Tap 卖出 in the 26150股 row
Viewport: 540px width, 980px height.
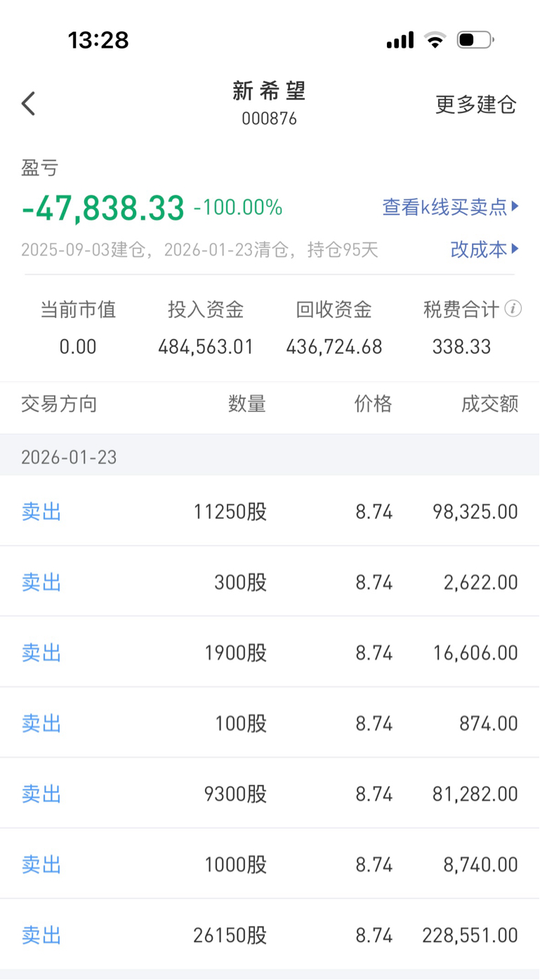(41, 935)
